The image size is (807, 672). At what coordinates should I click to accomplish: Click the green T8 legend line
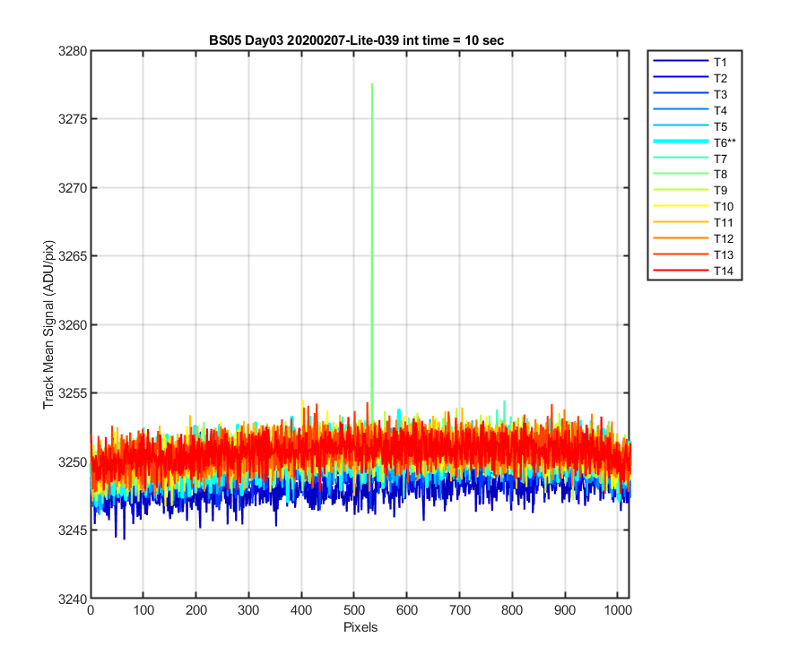[681, 173]
